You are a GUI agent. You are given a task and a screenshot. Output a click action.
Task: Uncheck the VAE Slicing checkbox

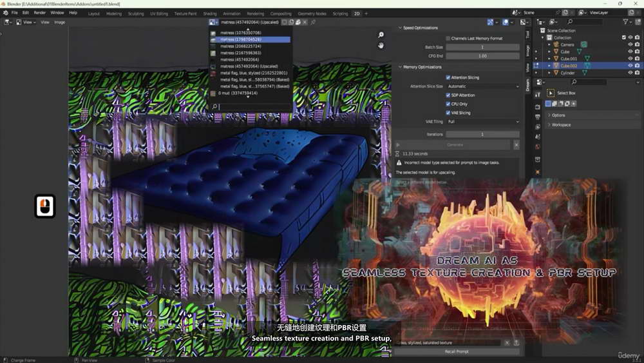click(448, 113)
